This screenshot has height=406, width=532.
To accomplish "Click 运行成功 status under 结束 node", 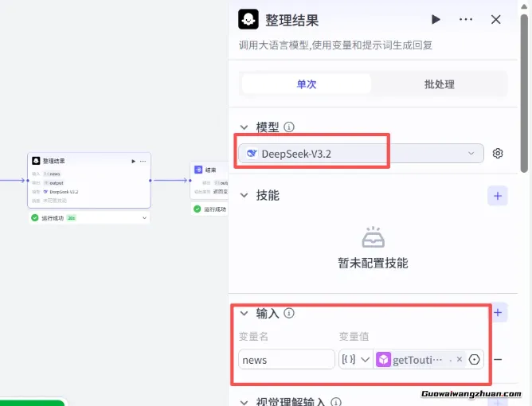I will click(215, 209).
